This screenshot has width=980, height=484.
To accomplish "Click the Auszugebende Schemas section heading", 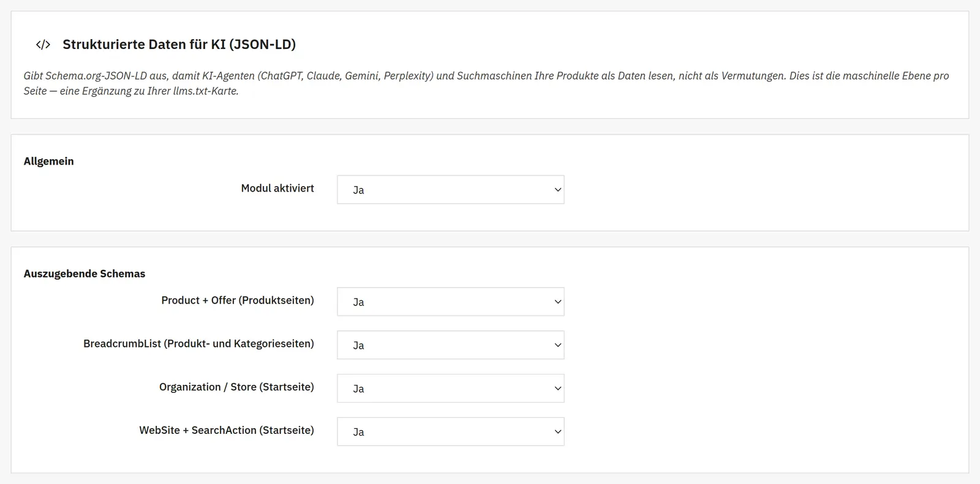I will tap(85, 274).
